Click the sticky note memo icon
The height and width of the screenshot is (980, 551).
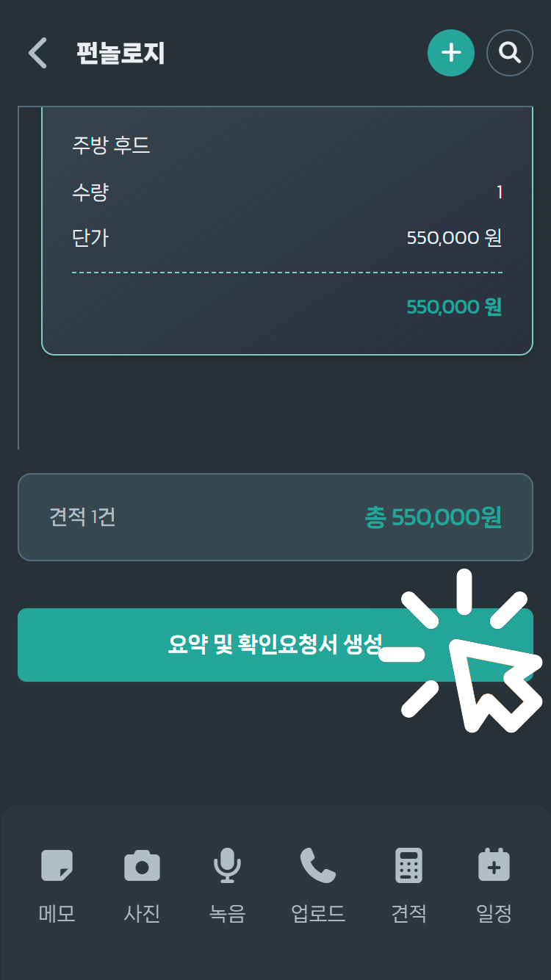pos(57,865)
